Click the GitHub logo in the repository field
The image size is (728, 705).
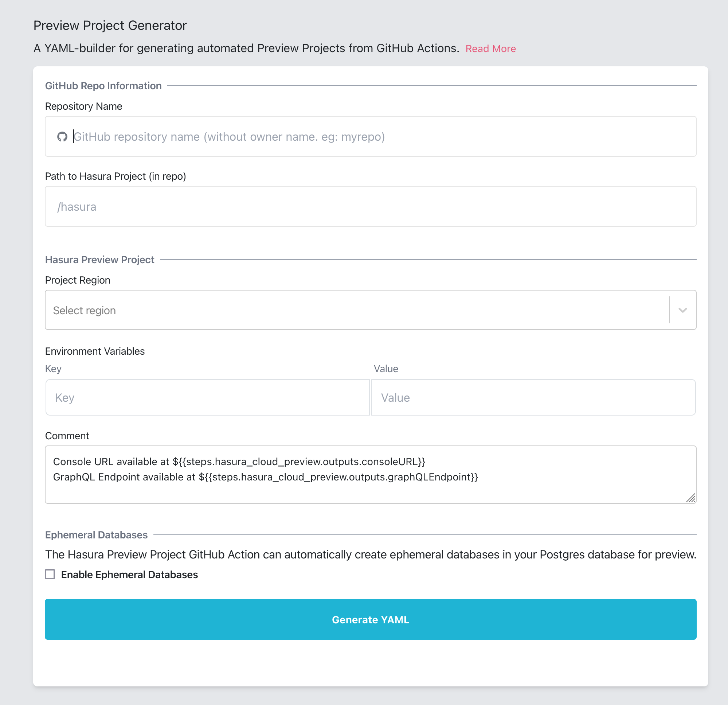pos(63,136)
